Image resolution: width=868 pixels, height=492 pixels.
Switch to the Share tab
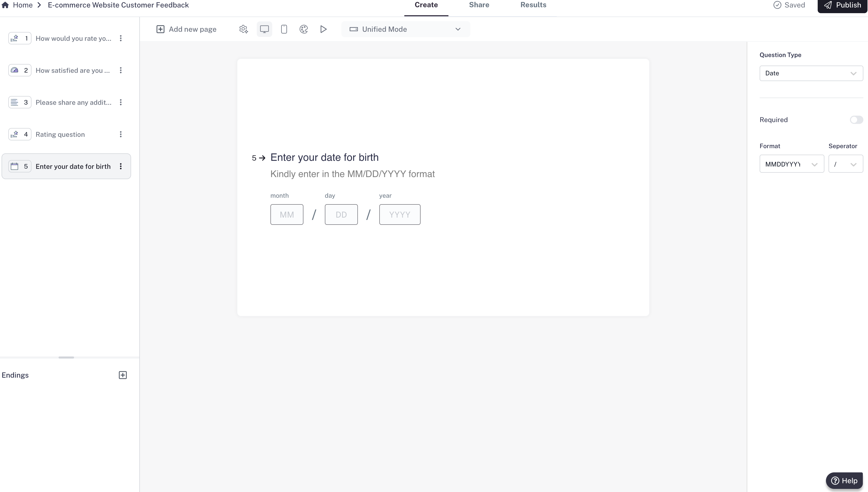tap(479, 5)
